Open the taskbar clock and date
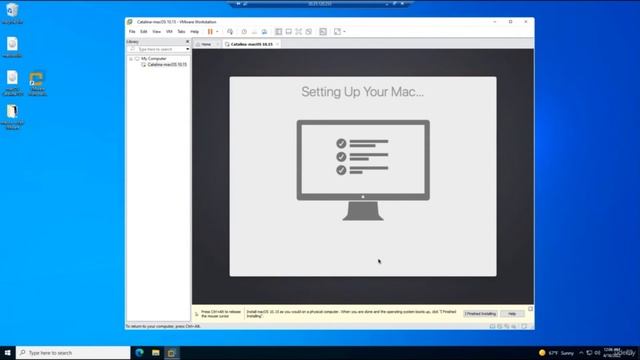Screen dimensions: 640x360 coord(611,353)
